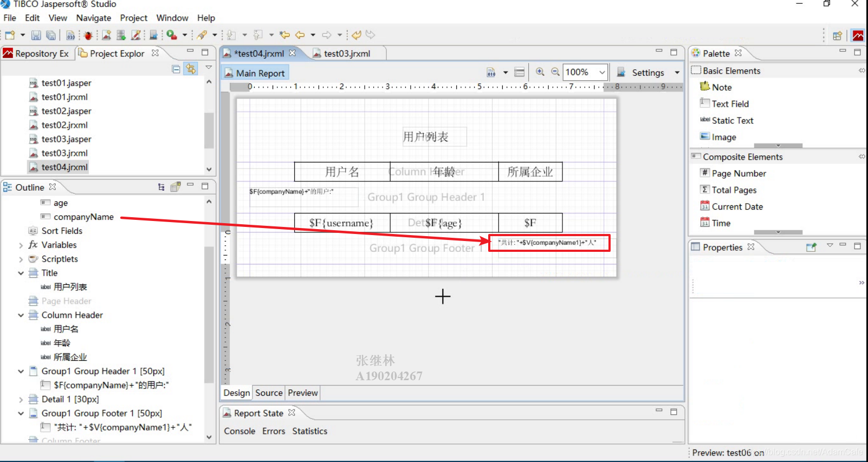868x462 pixels.
Task: Select the Text Field palette element
Action: click(724, 103)
